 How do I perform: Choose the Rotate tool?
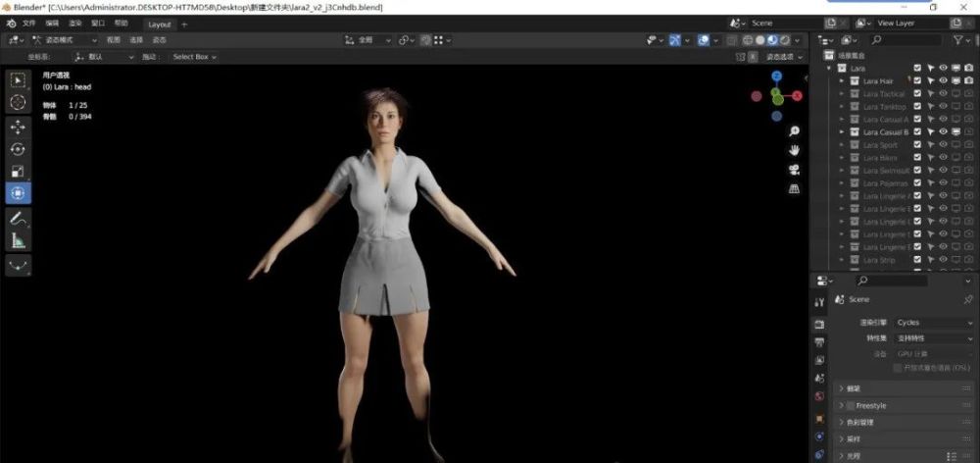click(x=18, y=149)
